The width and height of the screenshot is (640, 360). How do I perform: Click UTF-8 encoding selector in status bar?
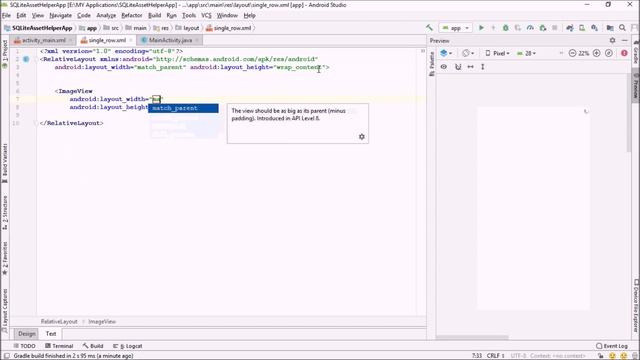pos(518,356)
